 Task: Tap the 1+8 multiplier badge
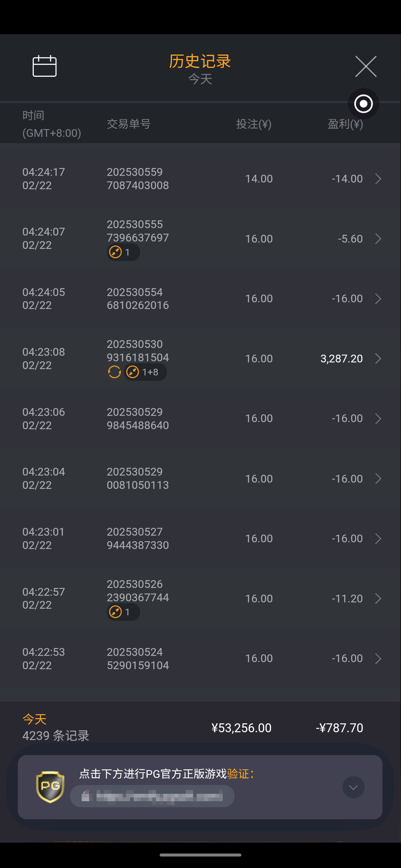145,372
